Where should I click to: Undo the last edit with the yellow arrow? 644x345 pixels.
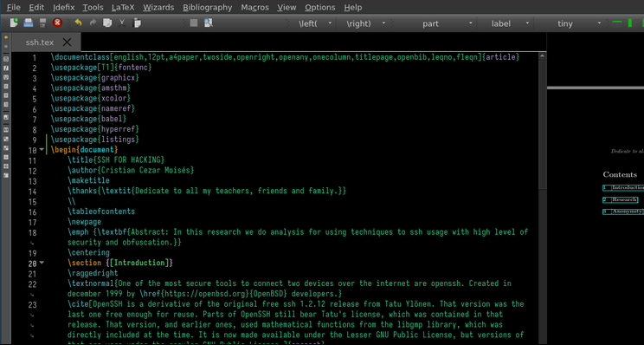point(78,23)
